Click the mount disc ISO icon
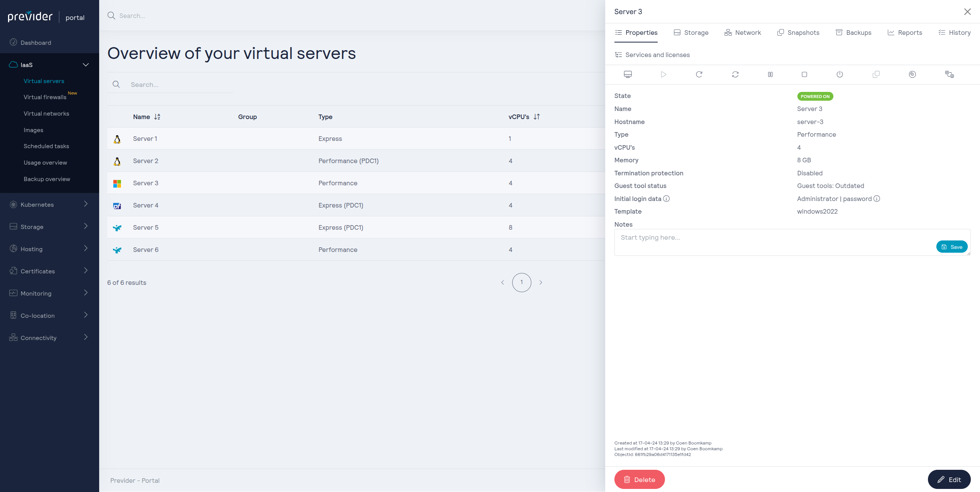The height and width of the screenshot is (492, 980). (x=912, y=74)
